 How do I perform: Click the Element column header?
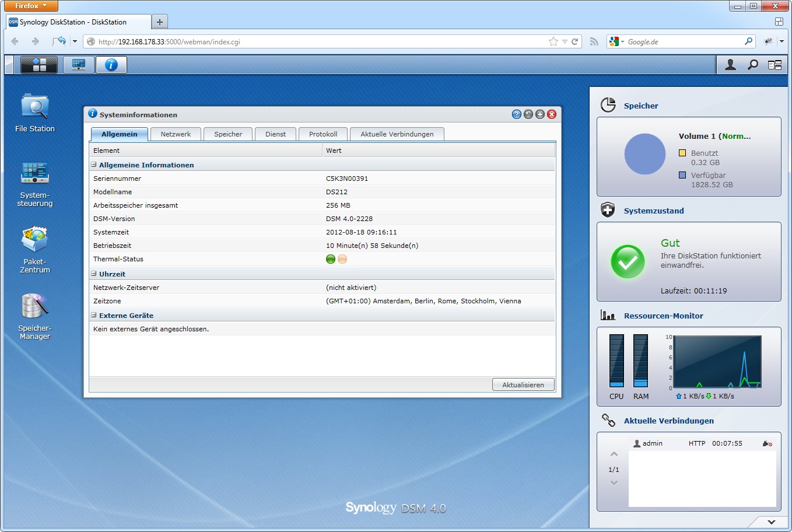(x=206, y=150)
